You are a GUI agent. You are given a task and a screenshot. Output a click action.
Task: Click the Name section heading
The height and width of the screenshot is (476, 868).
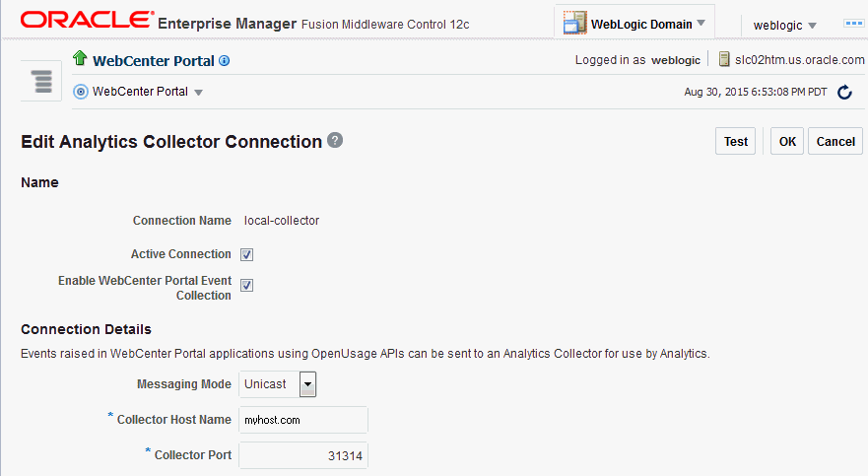[x=39, y=182]
